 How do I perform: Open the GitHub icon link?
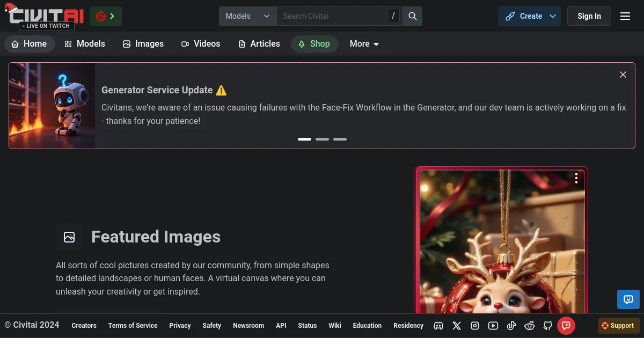pos(548,326)
